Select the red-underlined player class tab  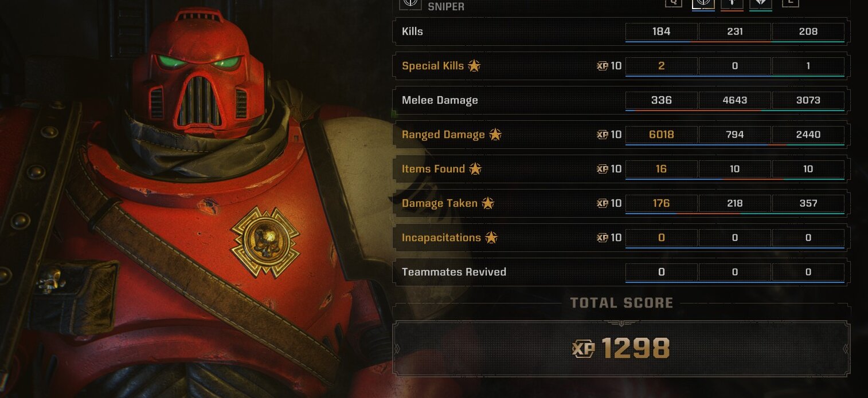coord(732,4)
